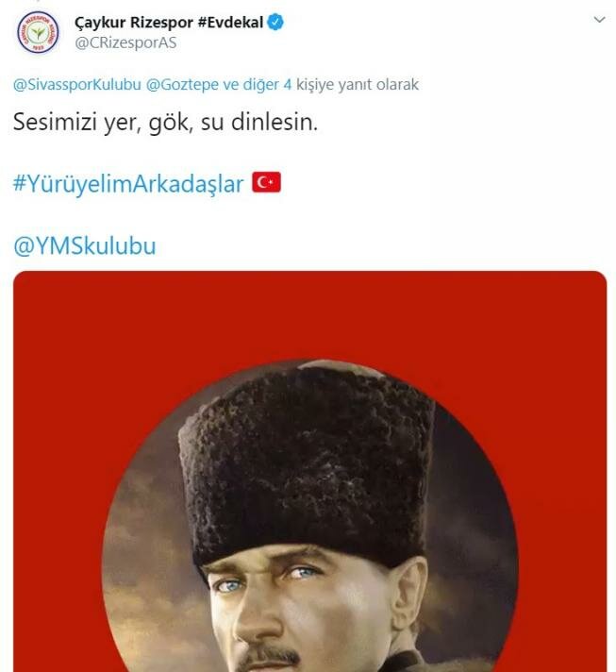Click the black fur hat in the portrait
The image size is (616, 672).
pyautogui.click(x=307, y=462)
